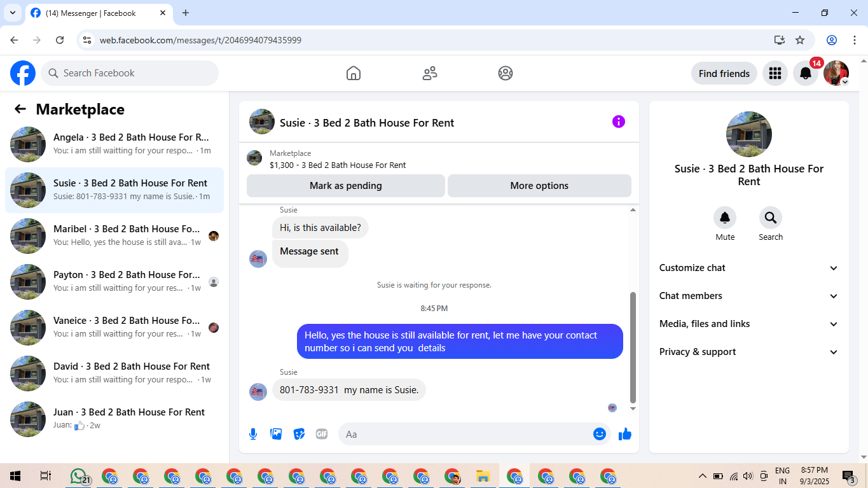Click the Mark as pending button
Screen dimensions: 868x488
pyautogui.click(x=346, y=186)
